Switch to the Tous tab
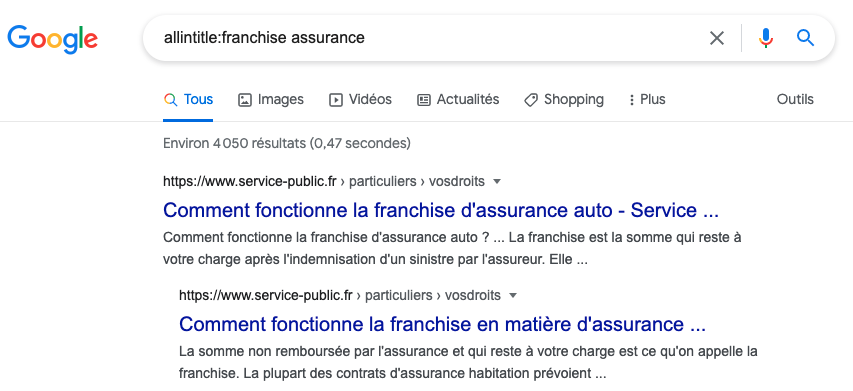The width and height of the screenshot is (853, 391). point(188,100)
